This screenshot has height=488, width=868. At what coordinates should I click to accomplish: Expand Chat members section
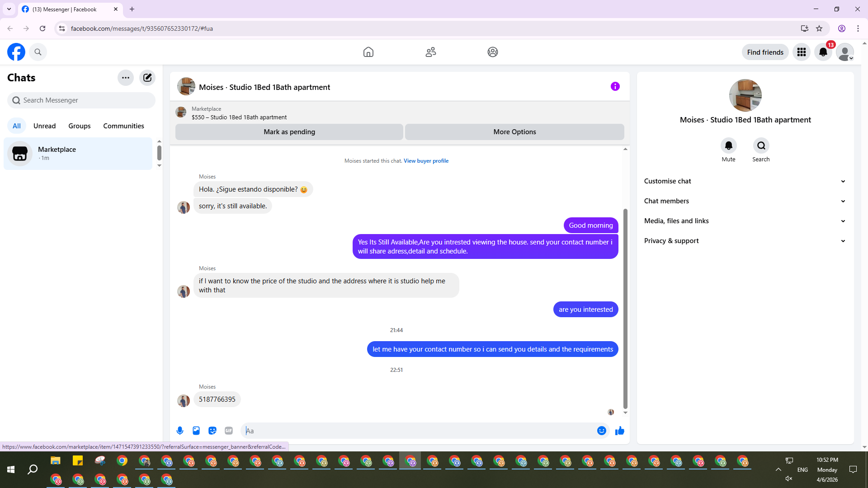[x=745, y=201]
